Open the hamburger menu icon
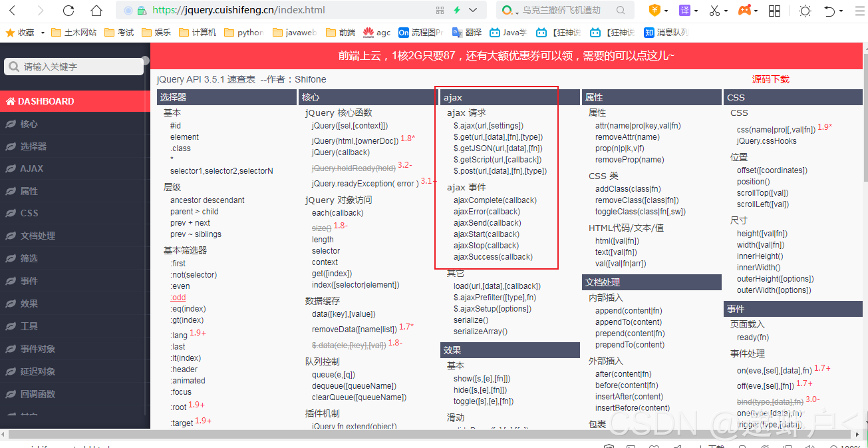The height and width of the screenshot is (448, 868). tap(859, 11)
